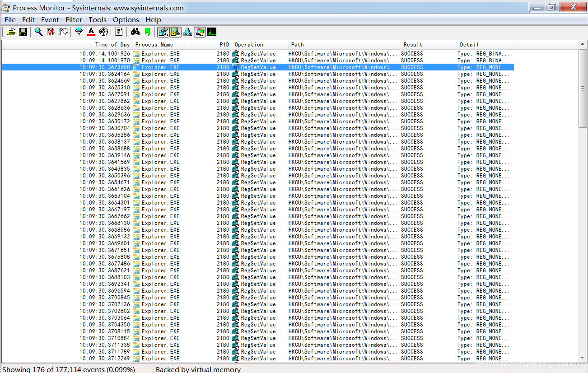Click the Explorer icon in row 10:09:30.3692341
588x373 pixels.
(136, 284)
